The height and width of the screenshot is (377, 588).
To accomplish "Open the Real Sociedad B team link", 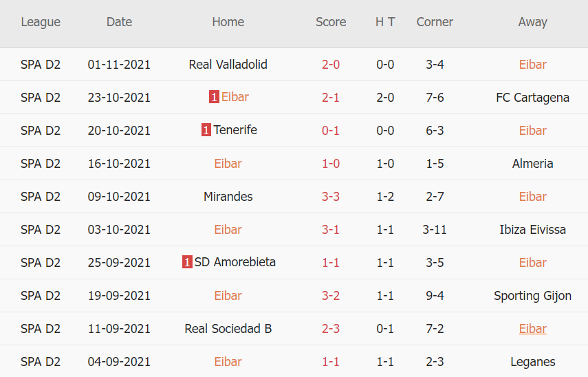I will (x=228, y=329).
